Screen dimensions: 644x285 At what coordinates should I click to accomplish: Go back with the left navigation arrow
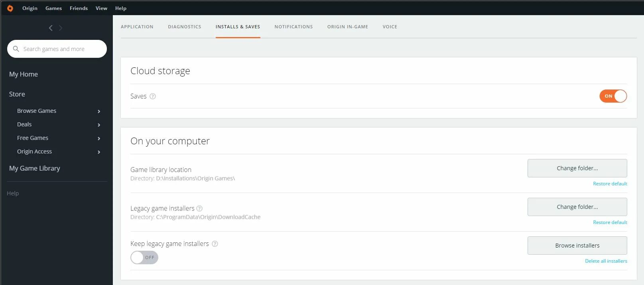51,28
